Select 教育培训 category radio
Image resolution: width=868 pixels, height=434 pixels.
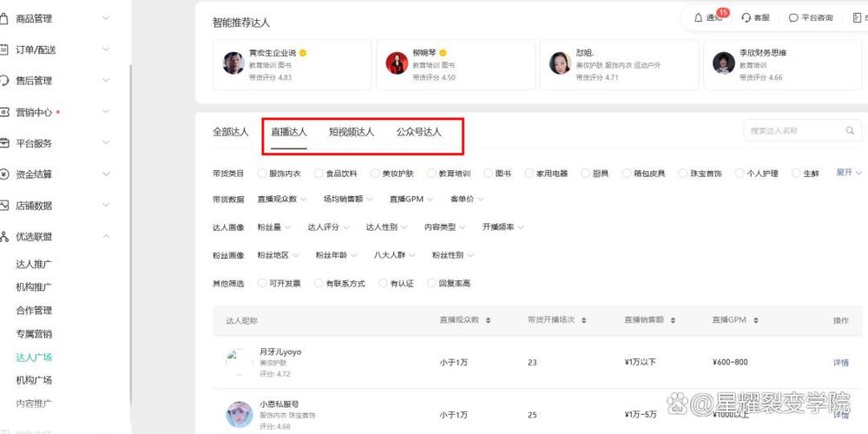coord(431,174)
